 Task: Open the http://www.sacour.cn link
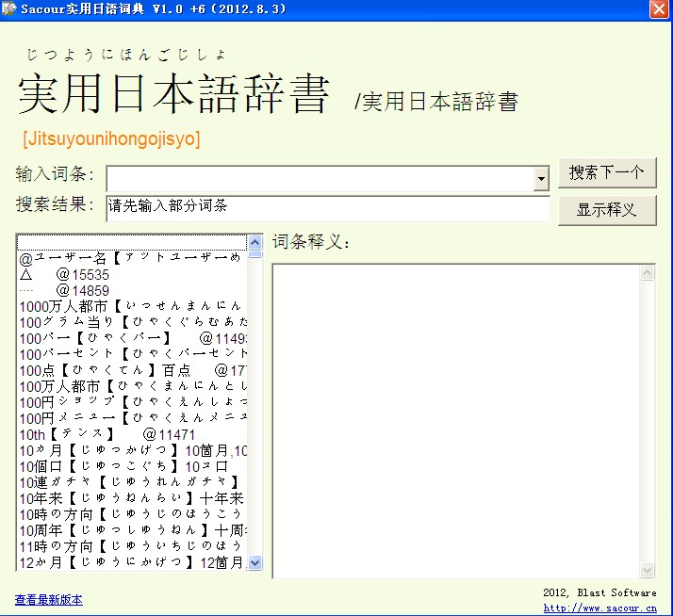point(600,608)
